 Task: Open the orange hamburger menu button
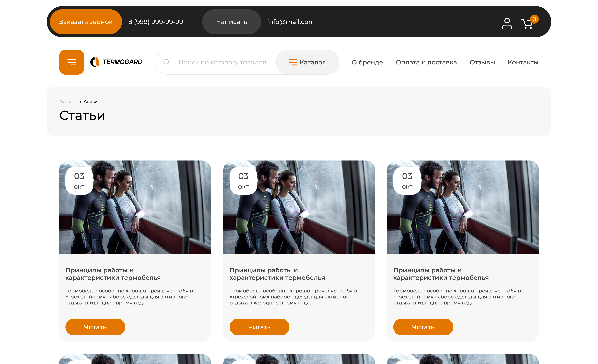(x=72, y=62)
